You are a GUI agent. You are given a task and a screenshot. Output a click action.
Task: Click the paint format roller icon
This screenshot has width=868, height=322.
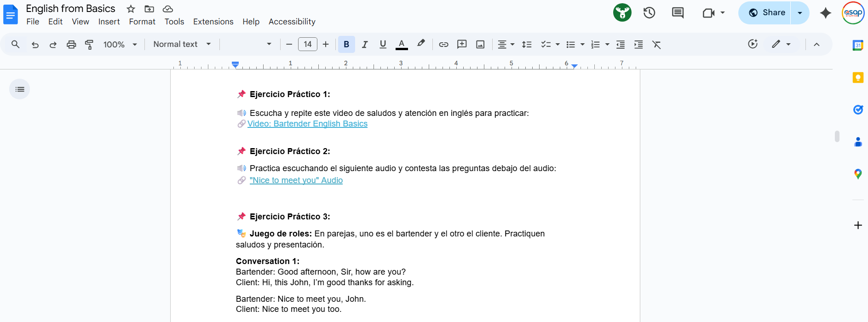89,45
